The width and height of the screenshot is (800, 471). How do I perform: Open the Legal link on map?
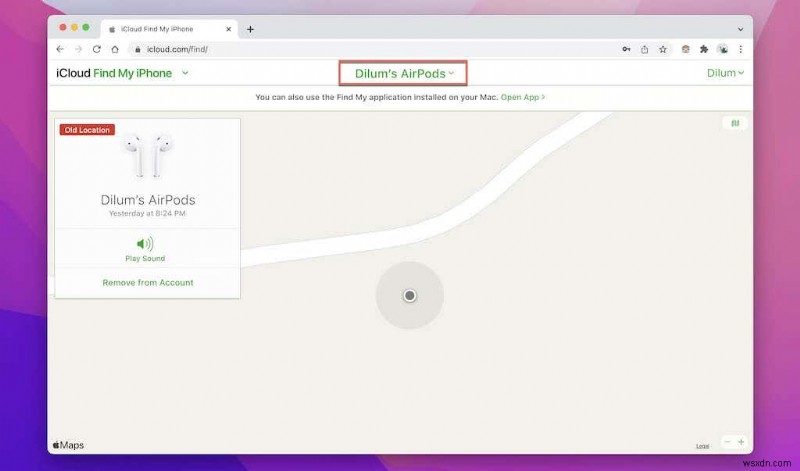coord(703,446)
